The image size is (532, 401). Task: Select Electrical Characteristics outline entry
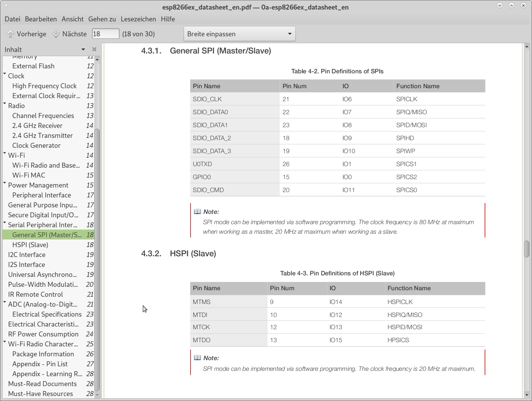(x=48, y=324)
